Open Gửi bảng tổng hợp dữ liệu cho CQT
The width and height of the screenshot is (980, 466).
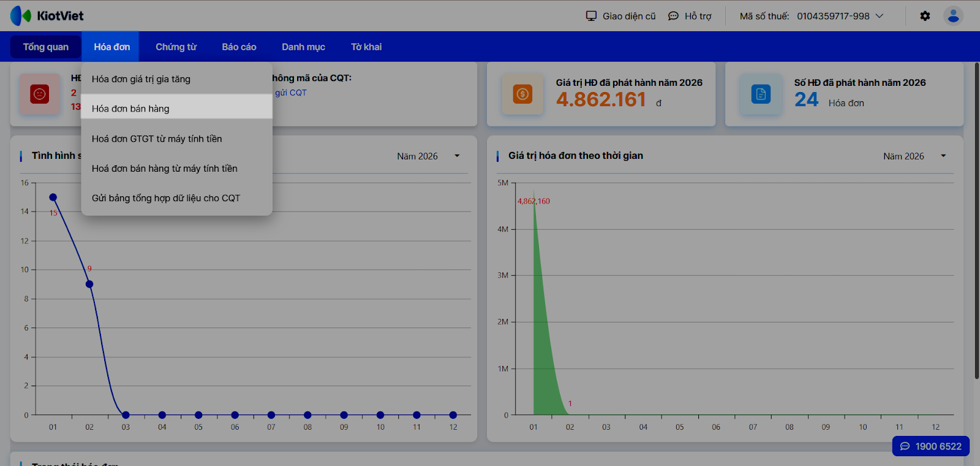point(166,198)
